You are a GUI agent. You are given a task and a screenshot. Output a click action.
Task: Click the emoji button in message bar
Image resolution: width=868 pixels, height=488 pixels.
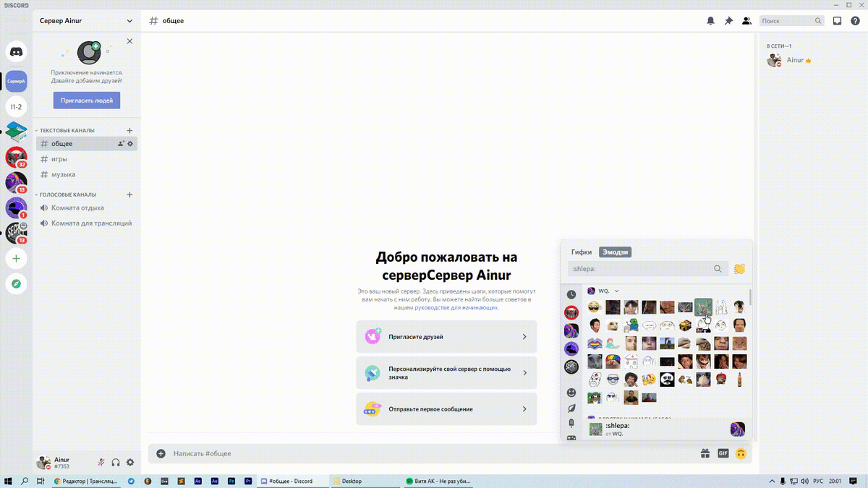click(x=741, y=454)
